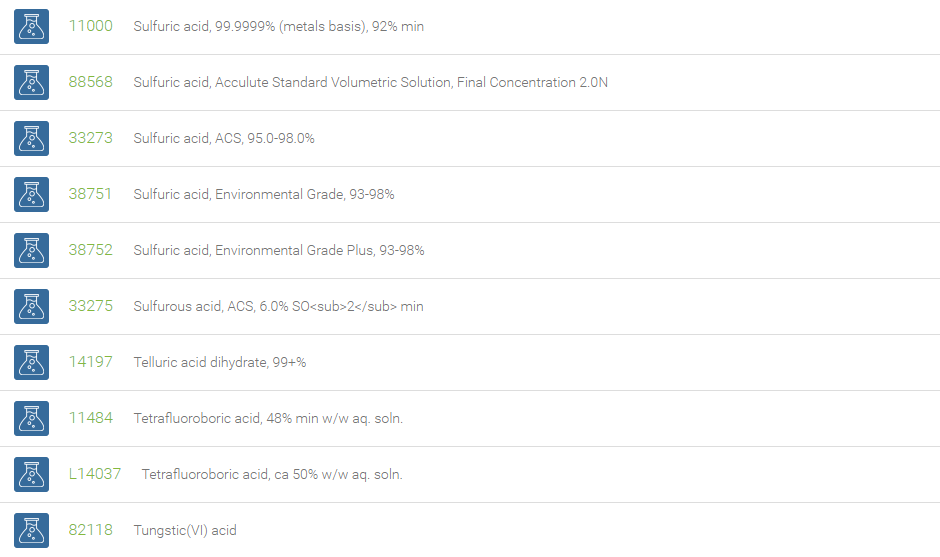Click the flask icon beside L14037
The height and width of the screenshot is (557, 940).
tap(31, 474)
